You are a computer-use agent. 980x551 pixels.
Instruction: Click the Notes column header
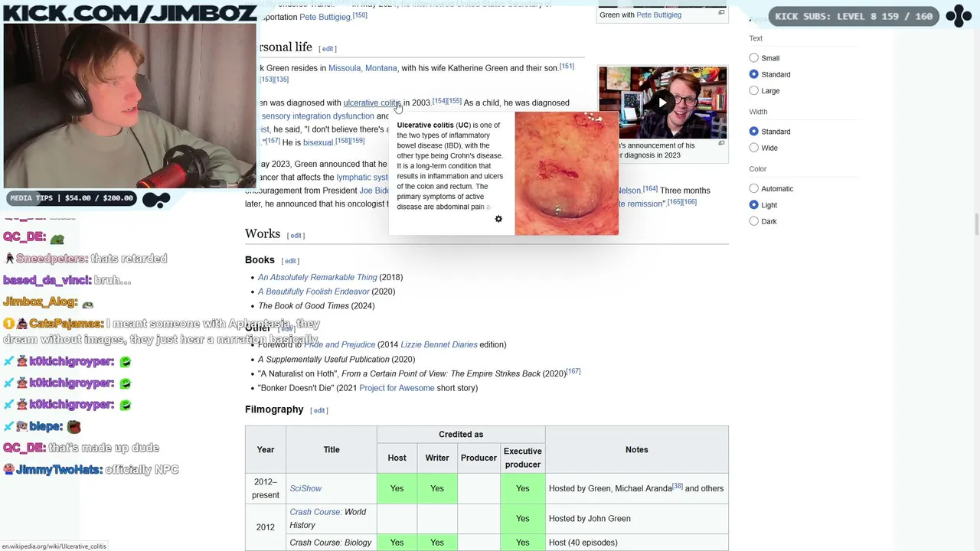point(636,450)
